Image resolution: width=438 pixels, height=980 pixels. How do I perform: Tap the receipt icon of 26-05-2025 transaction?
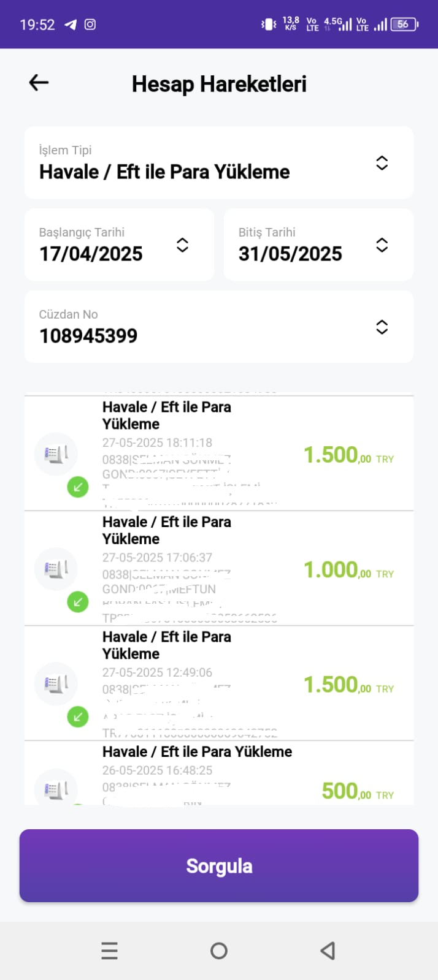[x=56, y=789]
